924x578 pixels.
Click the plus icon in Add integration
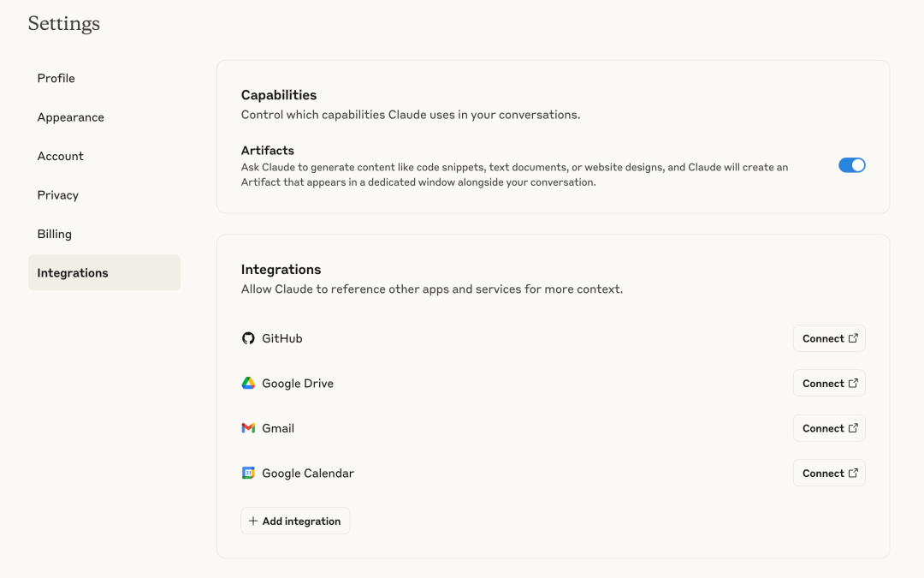253,521
